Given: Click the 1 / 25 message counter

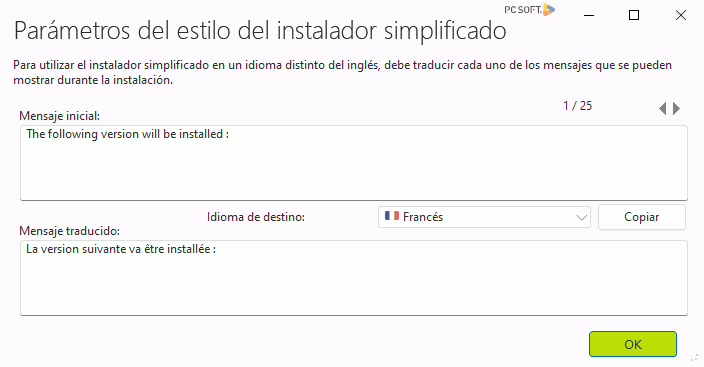Looking at the screenshot, I should (578, 106).
